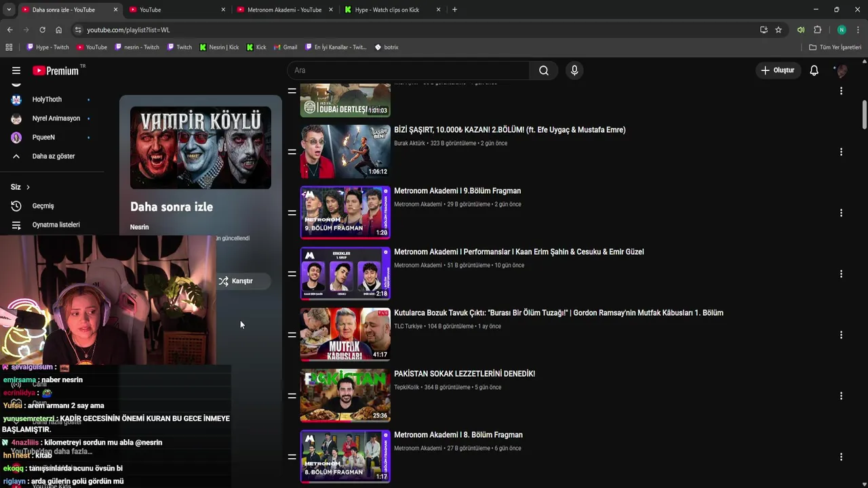This screenshot has height=488, width=868.
Task: Open Mutfak Kabusları video thumbnail
Action: pos(345,335)
